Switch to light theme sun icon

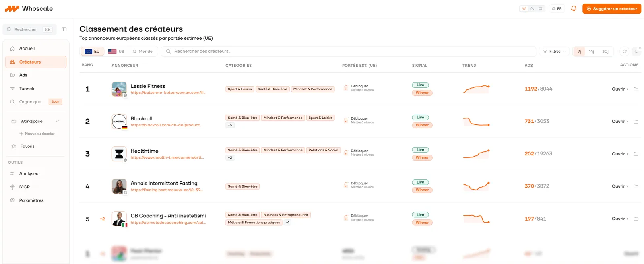pyautogui.click(x=524, y=8)
